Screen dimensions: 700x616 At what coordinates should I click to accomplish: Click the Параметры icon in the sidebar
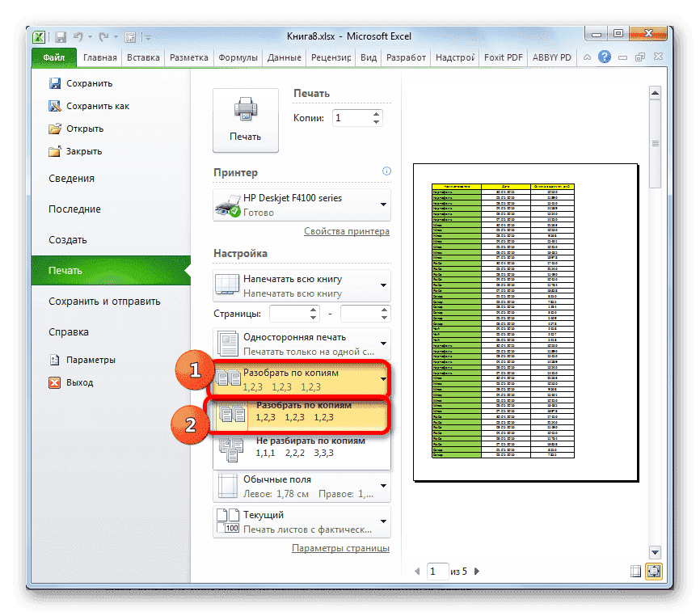click(x=55, y=359)
